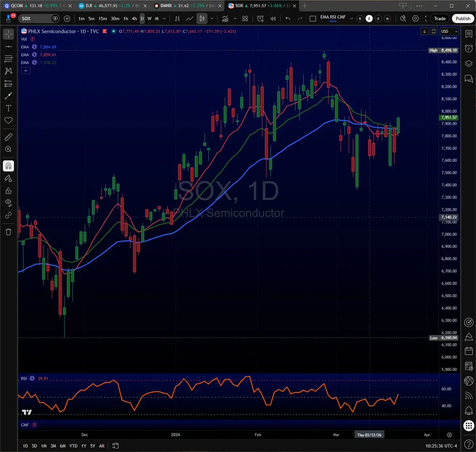Click the trash remove objects icon

click(x=8, y=232)
